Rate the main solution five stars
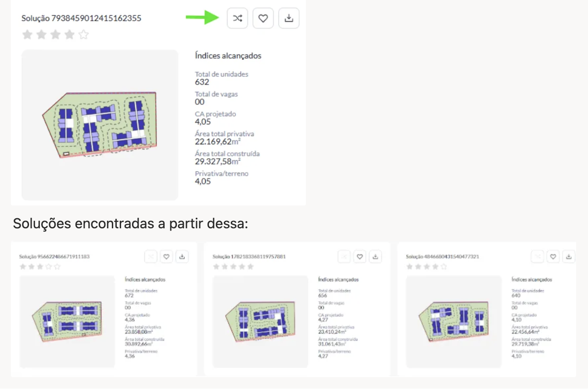 pos(83,35)
